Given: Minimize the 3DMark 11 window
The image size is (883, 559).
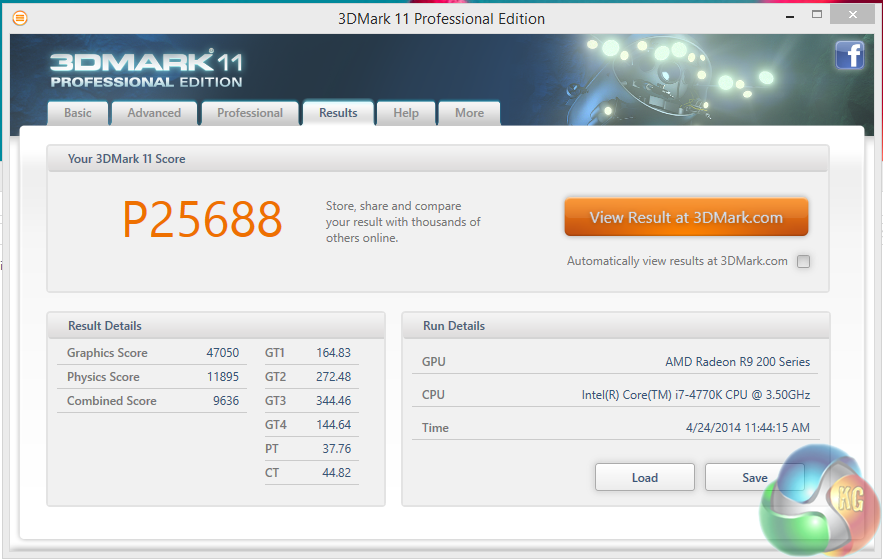Looking at the screenshot, I should [x=790, y=17].
